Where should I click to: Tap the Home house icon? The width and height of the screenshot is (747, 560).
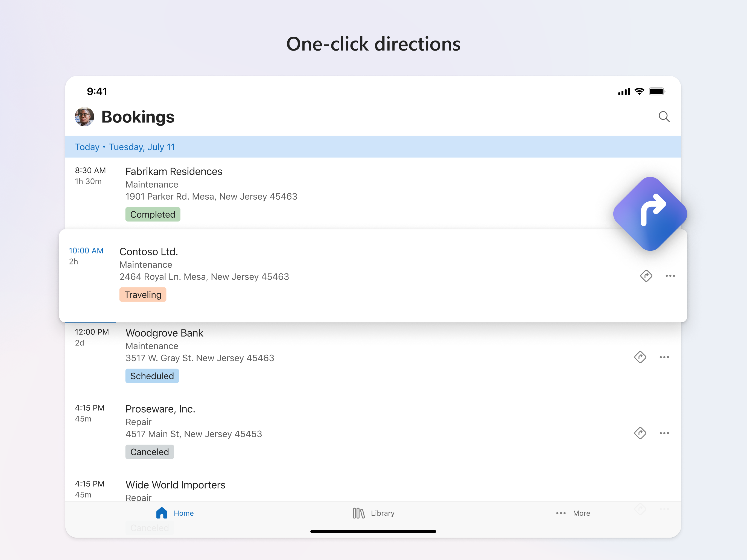[x=162, y=513]
